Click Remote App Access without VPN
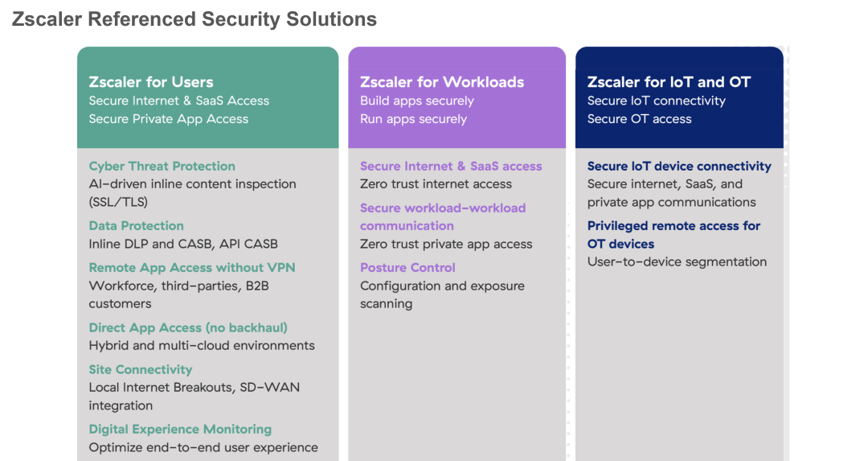 [x=192, y=268]
